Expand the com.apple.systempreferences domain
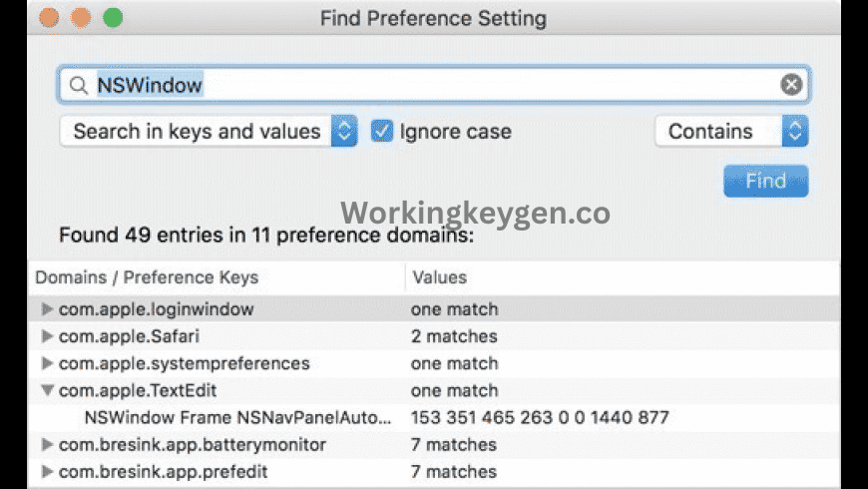The height and width of the screenshot is (489, 868). pyautogui.click(x=47, y=363)
